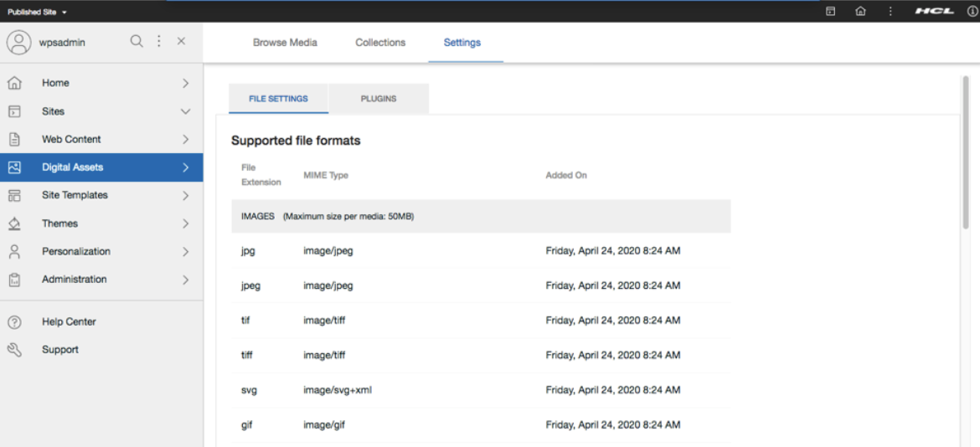This screenshot has height=447, width=980.
Task: Open Help Center question mark icon
Action: coord(14,322)
